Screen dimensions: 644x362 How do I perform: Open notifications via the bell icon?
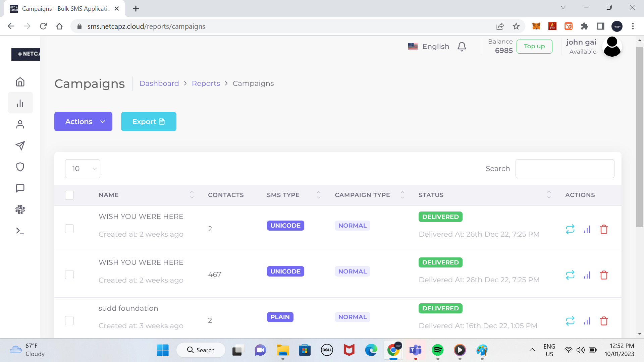(x=462, y=47)
